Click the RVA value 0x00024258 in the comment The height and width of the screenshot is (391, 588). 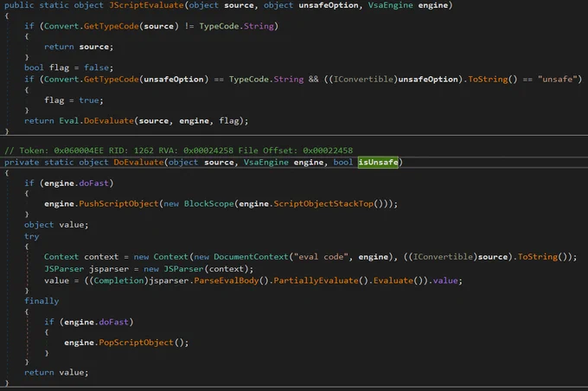(208, 151)
